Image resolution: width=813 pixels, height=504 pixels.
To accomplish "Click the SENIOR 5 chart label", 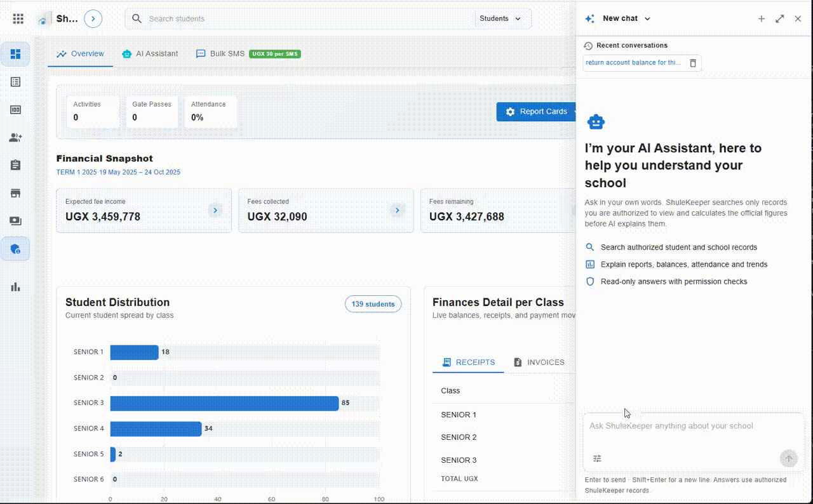I will point(88,454).
